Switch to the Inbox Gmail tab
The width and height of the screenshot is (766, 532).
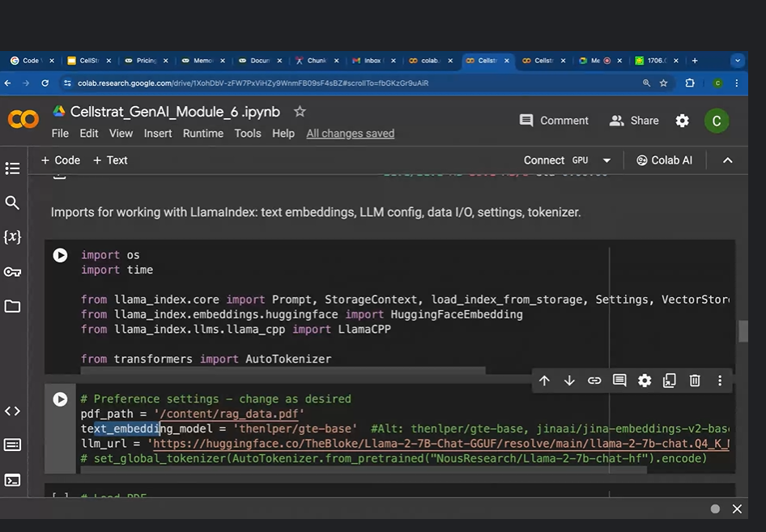click(372, 61)
